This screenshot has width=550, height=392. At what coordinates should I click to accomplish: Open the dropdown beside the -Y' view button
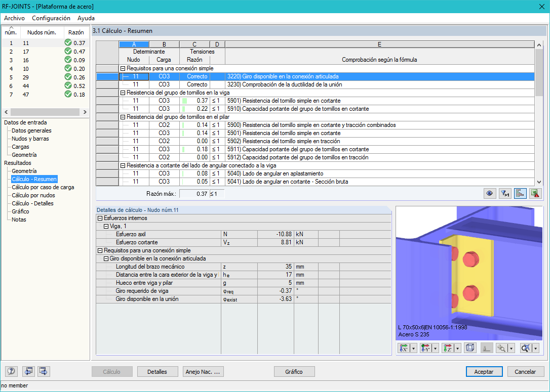coord(436,348)
